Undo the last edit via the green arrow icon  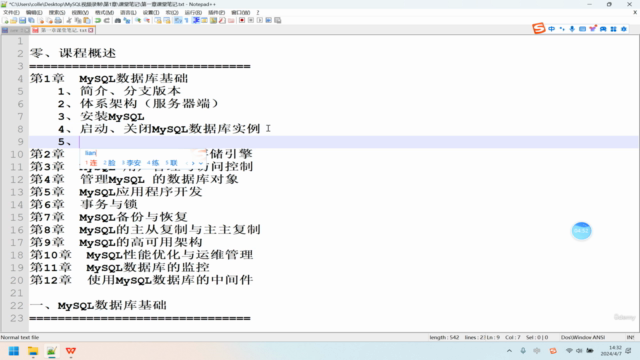point(98,20)
